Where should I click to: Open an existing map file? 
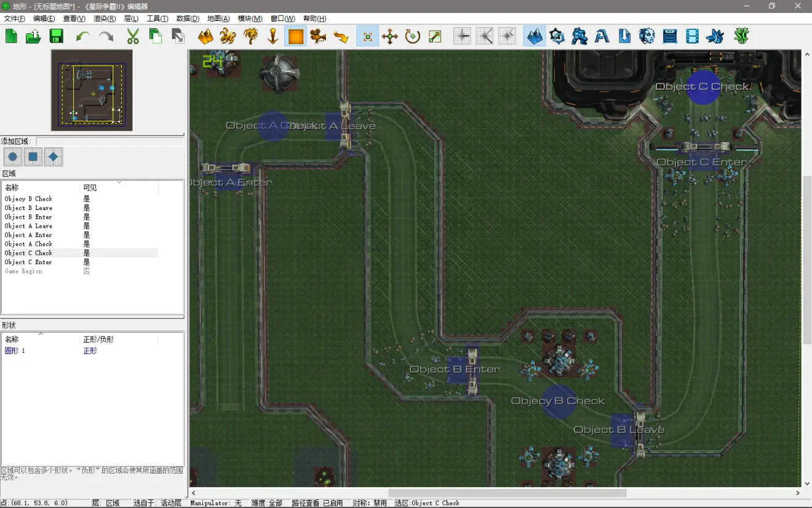point(33,36)
